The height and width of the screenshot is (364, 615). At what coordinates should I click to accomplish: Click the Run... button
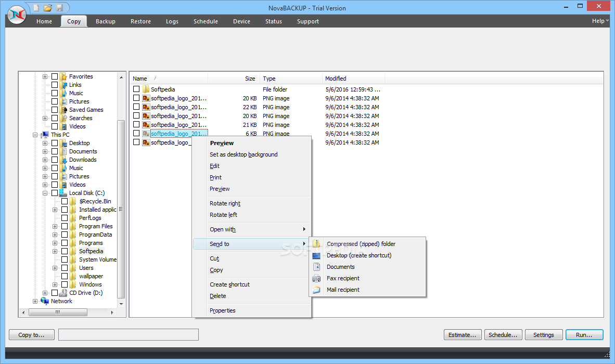coord(584,334)
